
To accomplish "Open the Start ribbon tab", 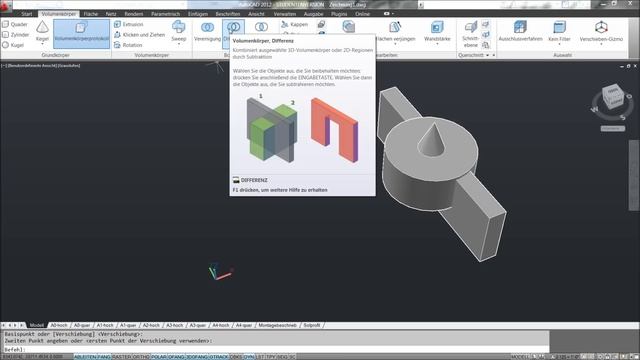I will (x=27, y=14).
